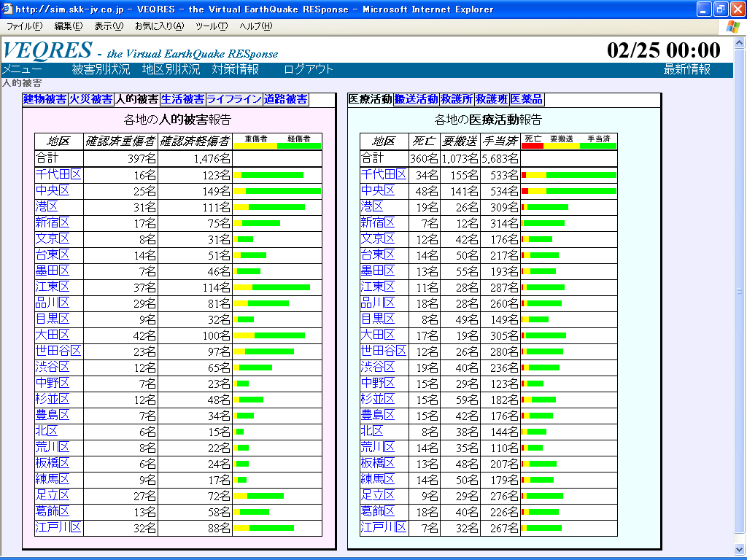This screenshot has width=747, height=560.
Task: Select the ライフライン tab
Action: 233,99
